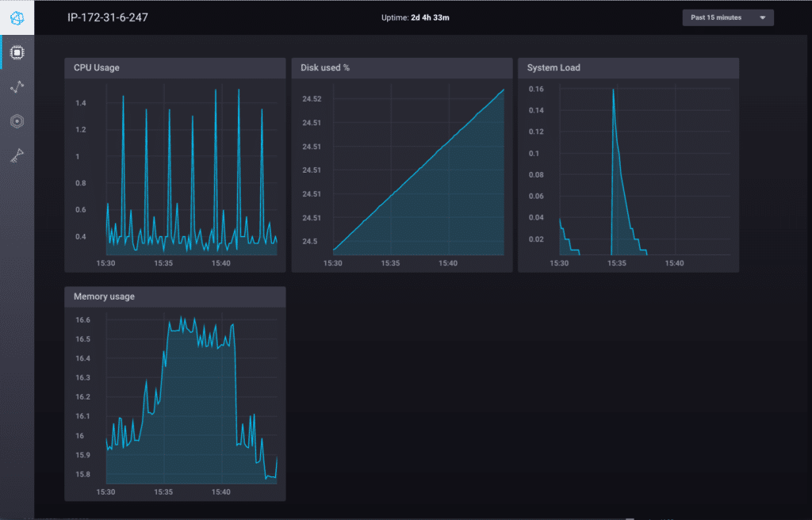Click the Chronograf logo icon in sidebar

click(17, 17)
